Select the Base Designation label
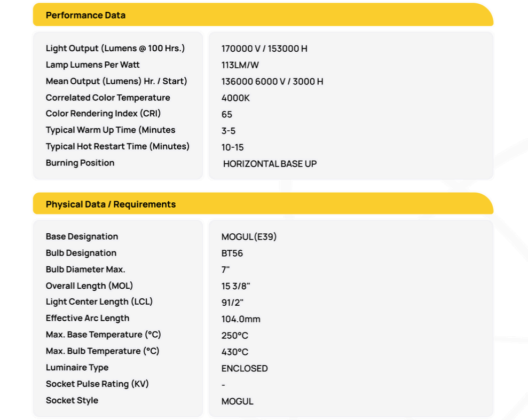 [x=82, y=236]
